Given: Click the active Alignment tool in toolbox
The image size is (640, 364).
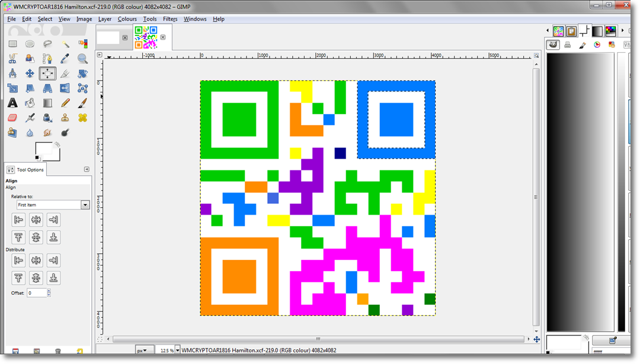Looking at the screenshot, I should (47, 73).
